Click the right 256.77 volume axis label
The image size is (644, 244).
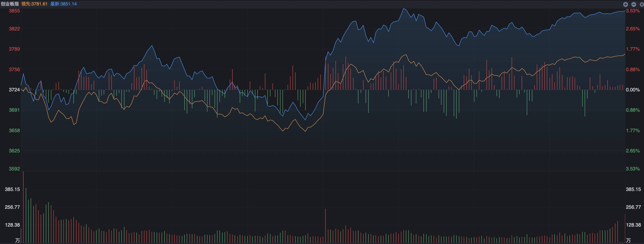point(633,207)
